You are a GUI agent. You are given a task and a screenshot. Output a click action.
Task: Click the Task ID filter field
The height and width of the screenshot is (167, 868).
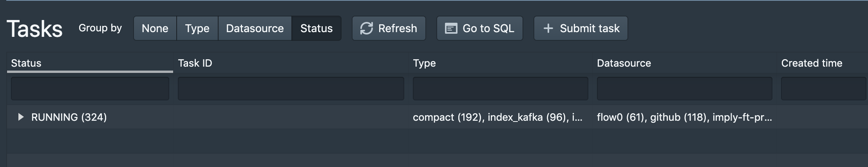point(291,89)
